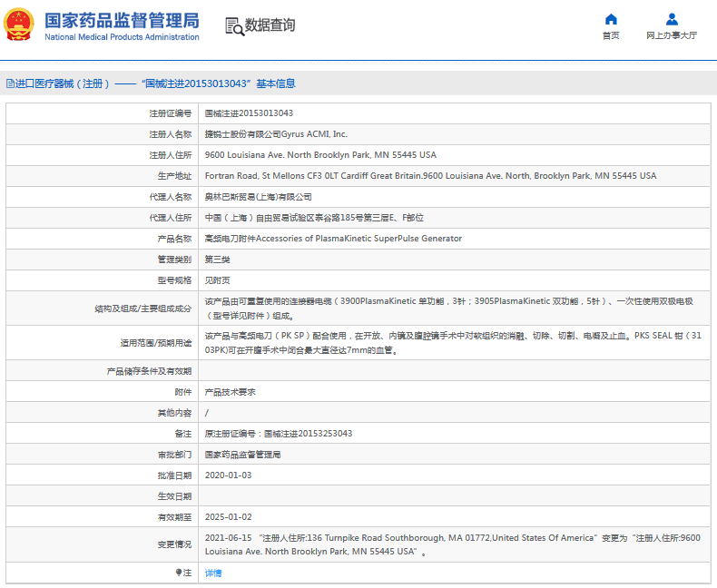The width and height of the screenshot is (717, 588).
Task: Go to home via house icon
Action: pos(611,19)
